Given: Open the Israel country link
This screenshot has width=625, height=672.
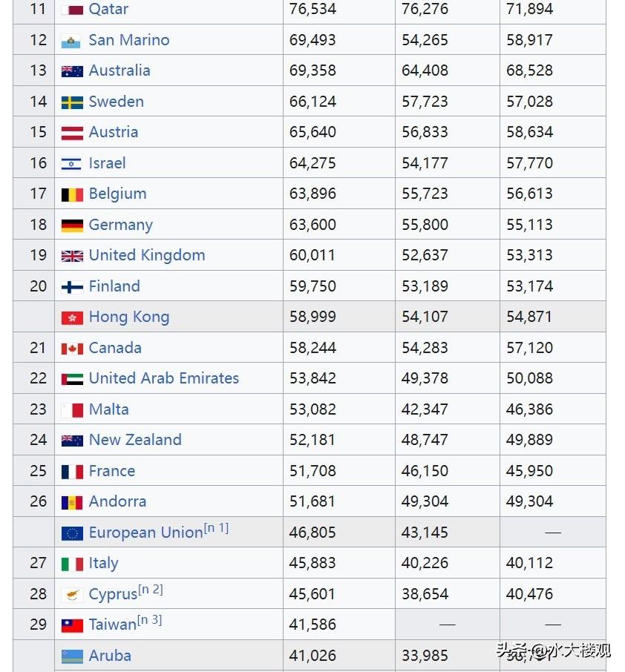Looking at the screenshot, I should coord(107,163).
